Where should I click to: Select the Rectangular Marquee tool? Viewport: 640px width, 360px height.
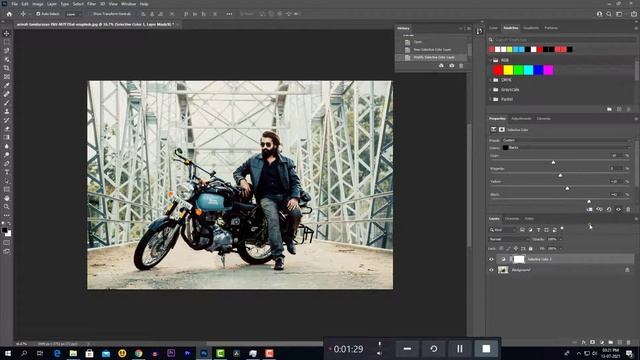7,42
